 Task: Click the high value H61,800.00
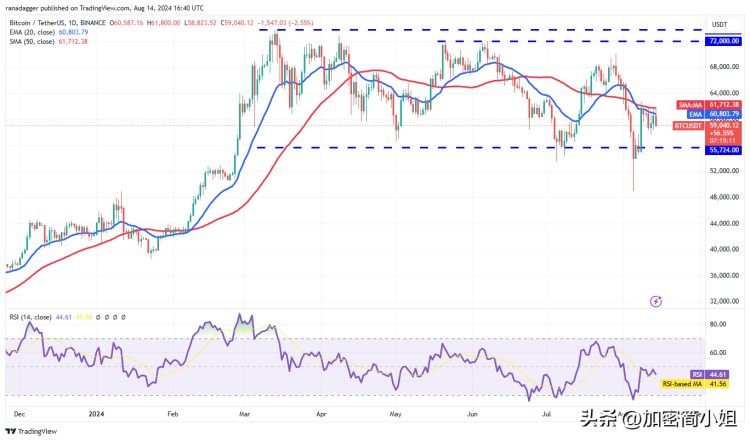164,23
